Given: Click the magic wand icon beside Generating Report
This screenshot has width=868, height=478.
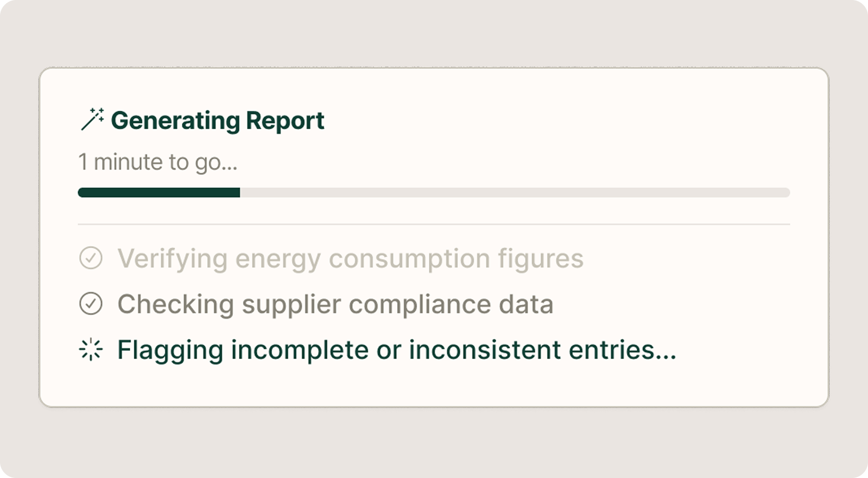Looking at the screenshot, I should click(92, 119).
